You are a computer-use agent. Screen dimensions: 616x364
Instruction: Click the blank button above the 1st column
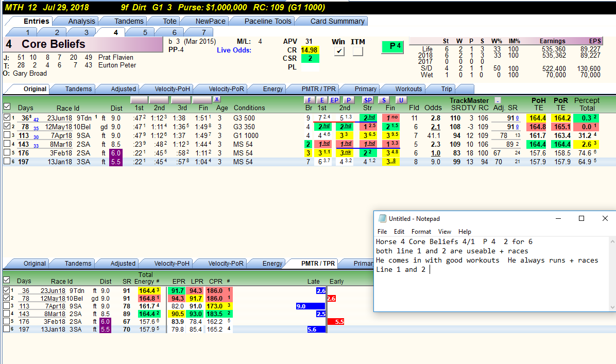tap(139, 100)
